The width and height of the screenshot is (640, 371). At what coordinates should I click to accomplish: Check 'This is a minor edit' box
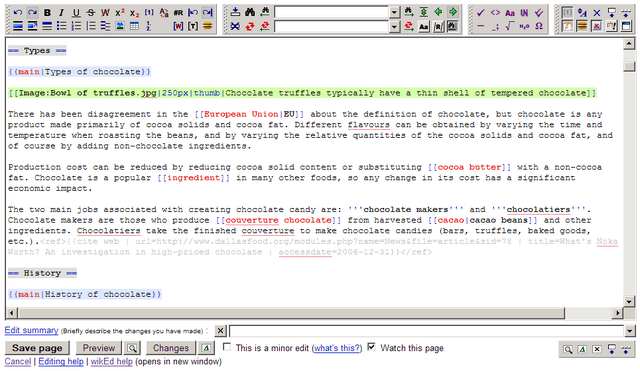227,347
